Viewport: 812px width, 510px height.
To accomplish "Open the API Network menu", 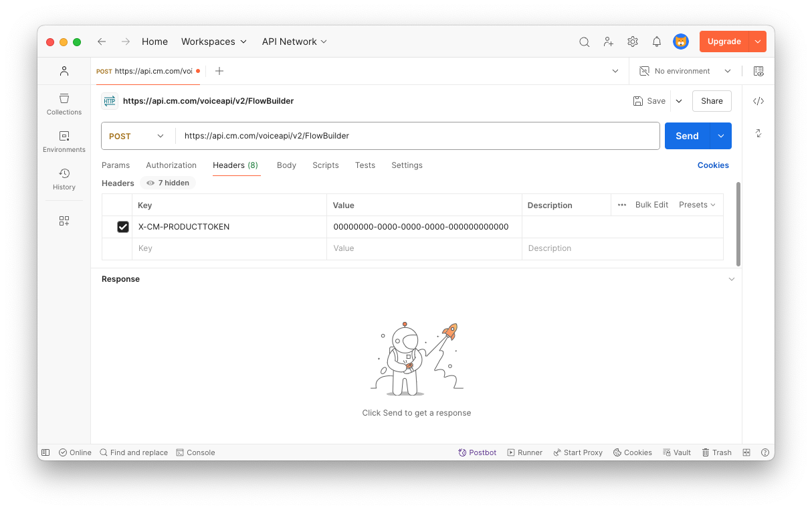I will click(294, 41).
